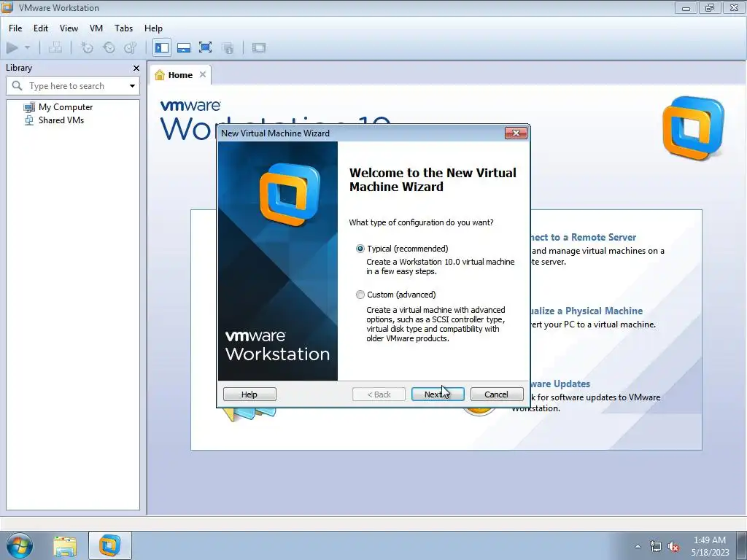Click the magnifier icon in Library search
Viewport: 747px width, 560px height.
coord(18,86)
